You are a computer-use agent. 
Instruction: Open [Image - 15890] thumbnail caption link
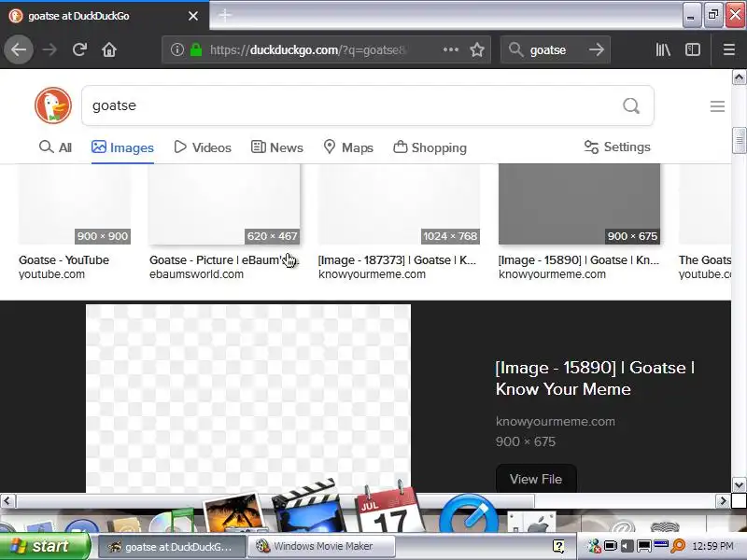coord(578,260)
